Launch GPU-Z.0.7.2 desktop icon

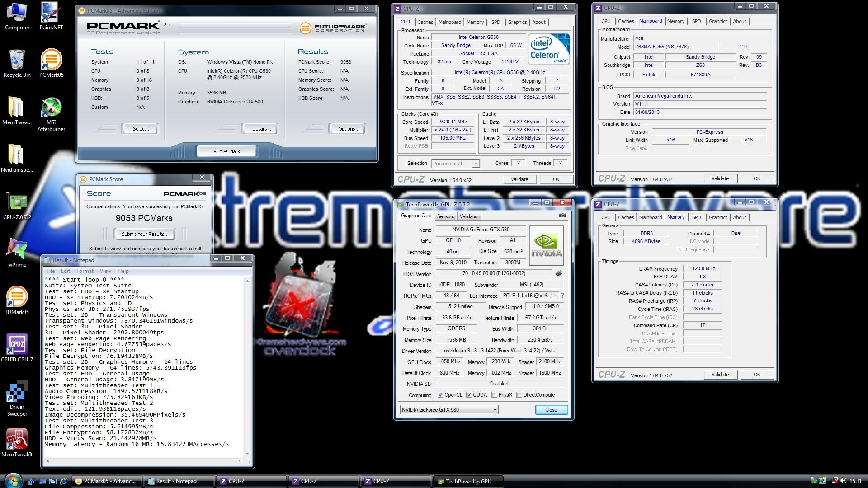pyautogui.click(x=17, y=206)
